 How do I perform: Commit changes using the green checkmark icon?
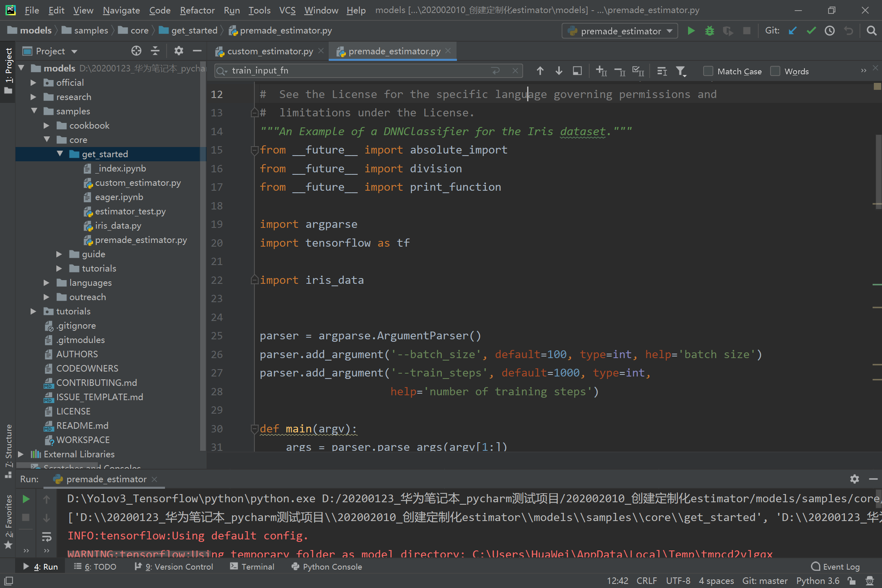click(811, 31)
